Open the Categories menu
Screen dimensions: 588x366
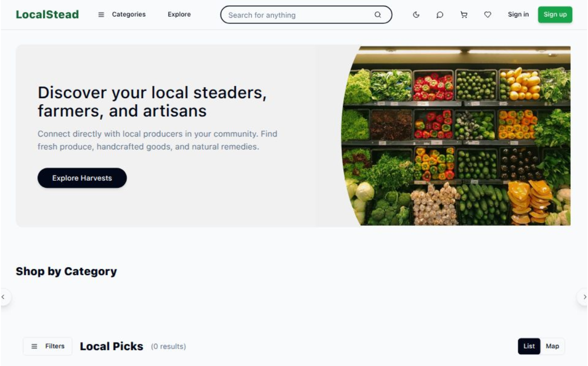click(x=122, y=15)
